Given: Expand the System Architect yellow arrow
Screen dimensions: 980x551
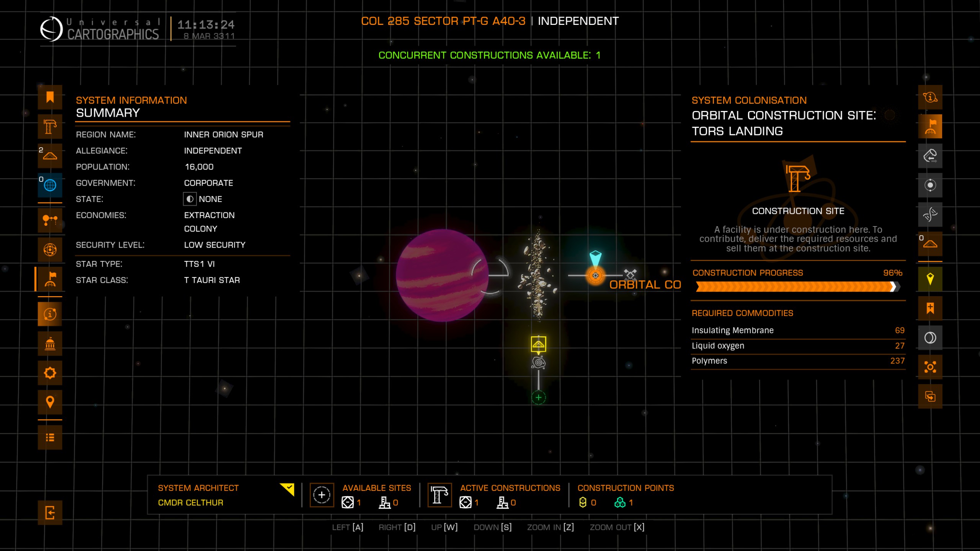Looking at the screenshot, I should coord(287,489).
